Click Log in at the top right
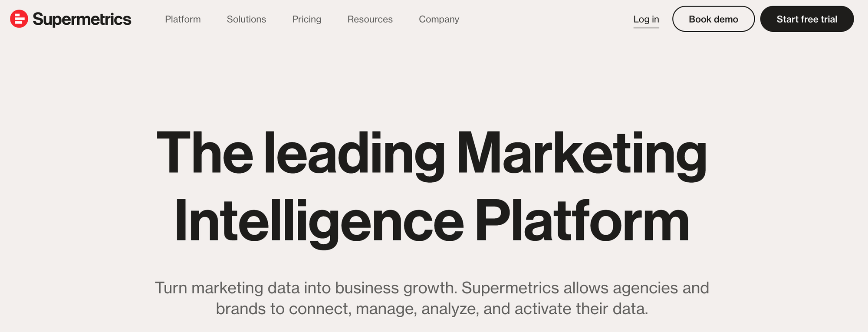Viewport: 868px width, 332px height. click(646, 19)
